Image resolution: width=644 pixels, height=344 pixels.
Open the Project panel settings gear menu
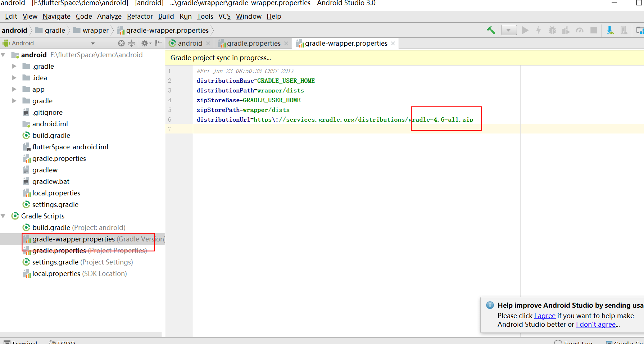tap(145, 43)
